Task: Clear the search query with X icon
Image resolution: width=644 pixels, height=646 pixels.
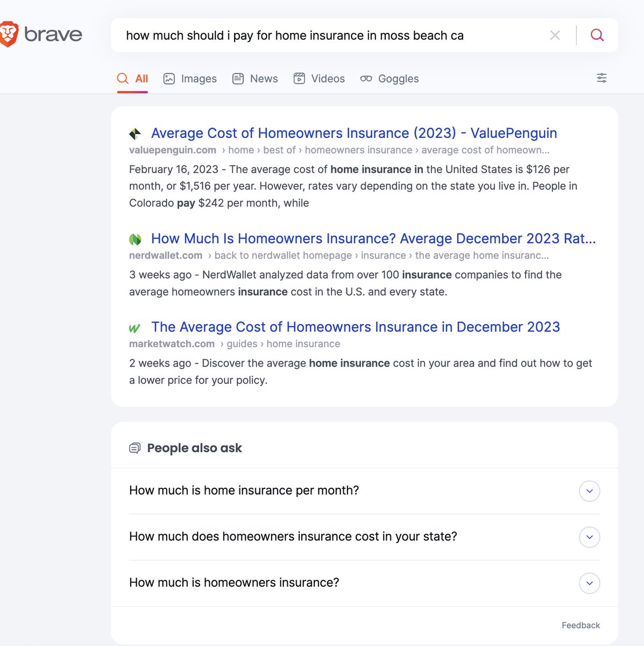Action: click(555, 36)
